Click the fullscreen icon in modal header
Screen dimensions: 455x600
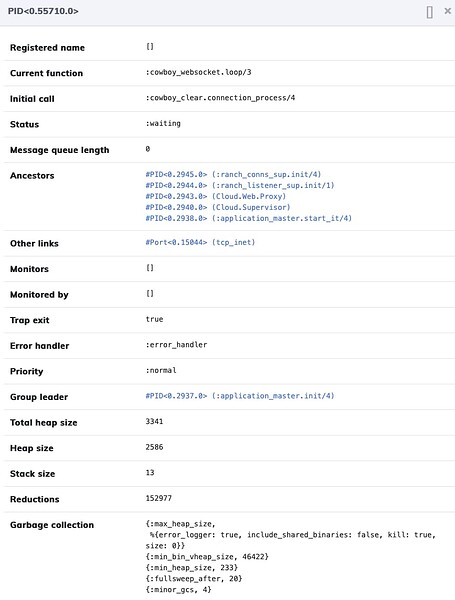coord(430,12)
